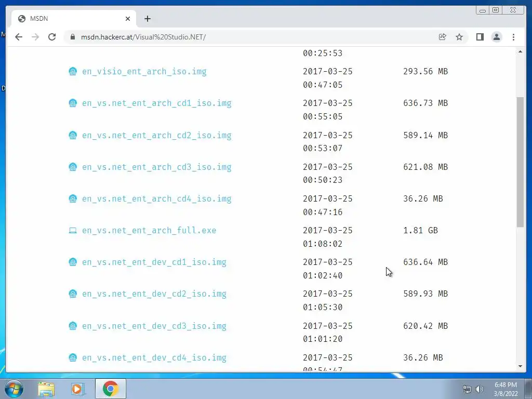Click the 621.08 MB size value

click(x=425, y=167)
